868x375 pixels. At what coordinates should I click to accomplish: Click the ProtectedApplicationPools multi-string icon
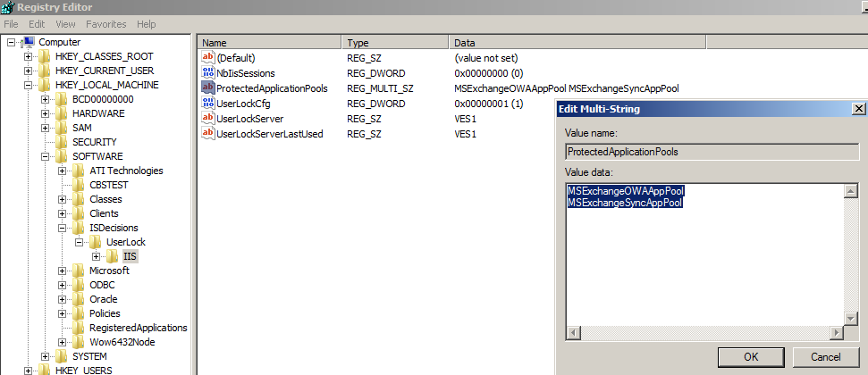(x=208, y=87)
